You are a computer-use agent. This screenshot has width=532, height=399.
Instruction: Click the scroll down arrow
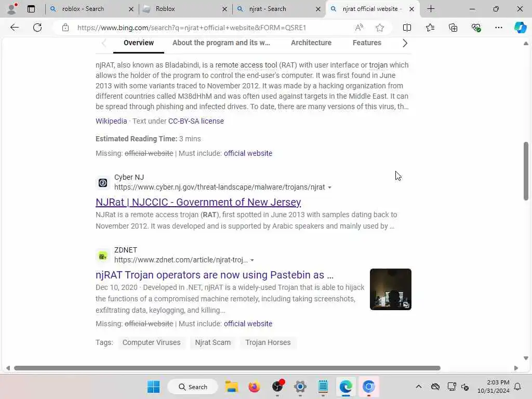(x=526, y=358)
